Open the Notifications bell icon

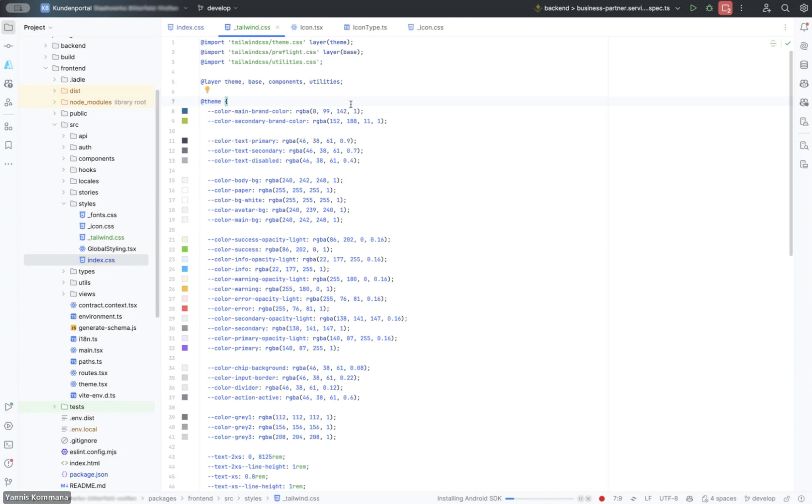(x=804, y=27)
